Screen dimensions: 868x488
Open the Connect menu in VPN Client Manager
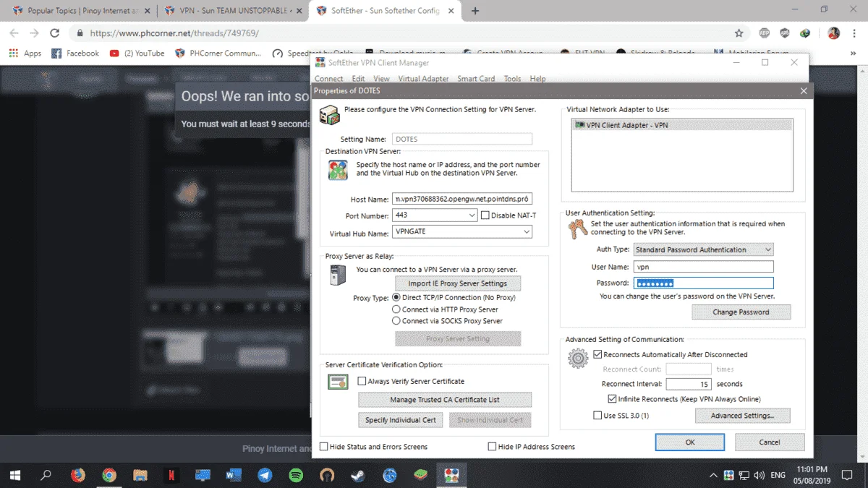[x=329, y=79]
